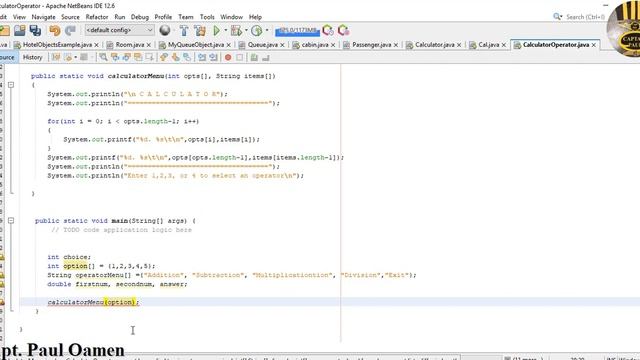Open the Help menu

pyautogui.click(x=255, y=17)
